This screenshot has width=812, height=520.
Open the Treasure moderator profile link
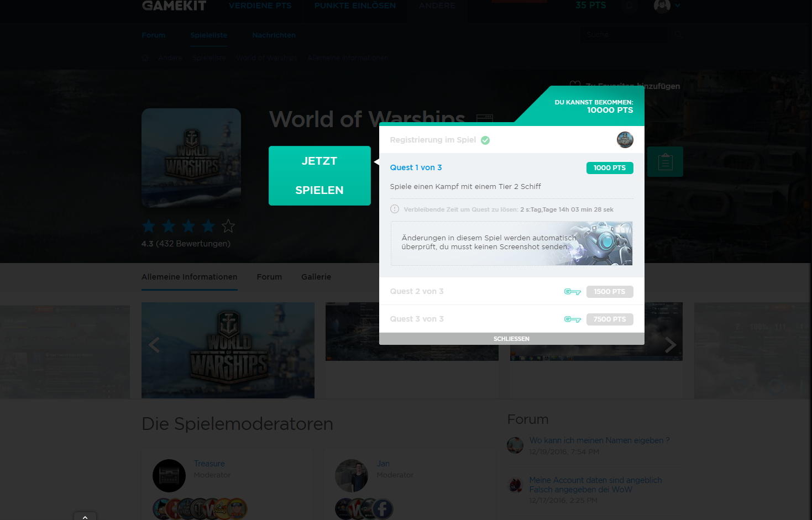coord(209,464)
